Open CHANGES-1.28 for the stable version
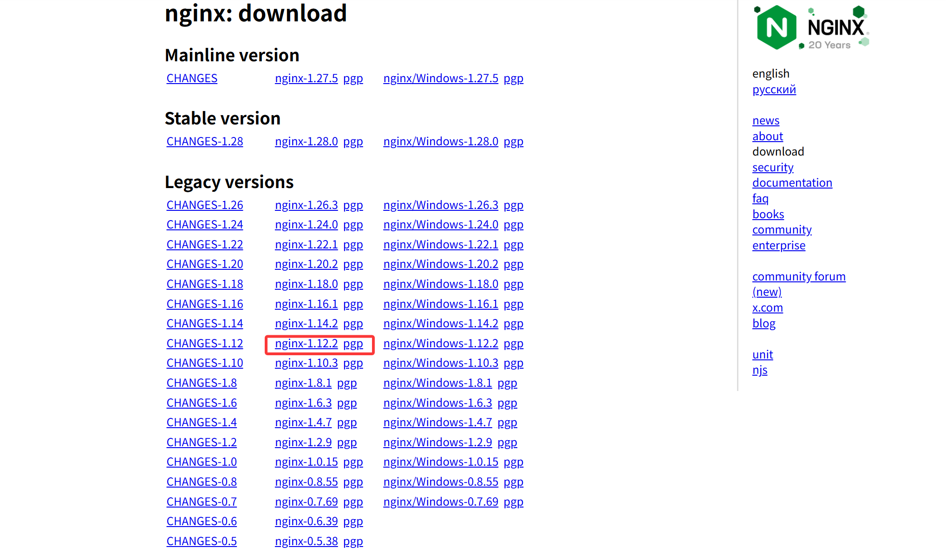Viewport: 946px width, 560px height. click(x=204, y=141)
